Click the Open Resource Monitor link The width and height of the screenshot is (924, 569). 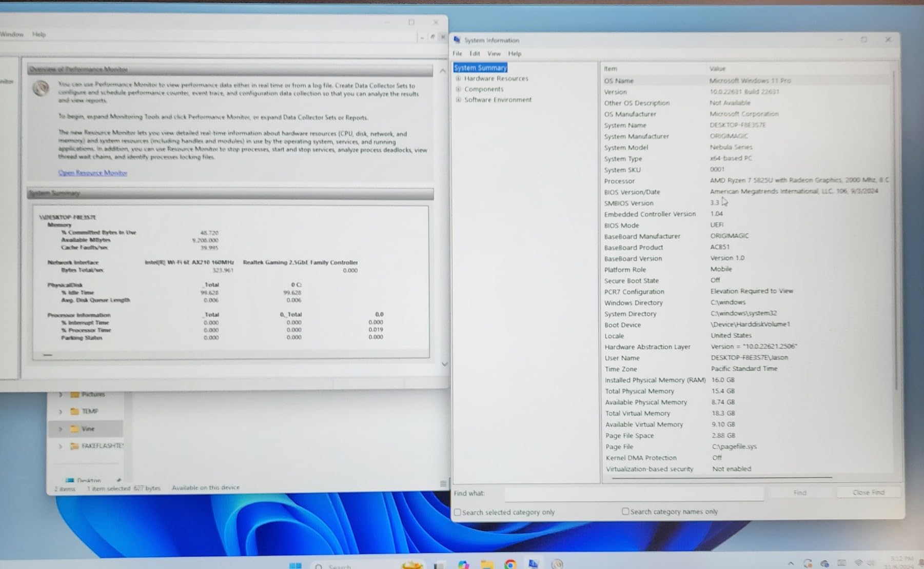(x=93, y=173)
